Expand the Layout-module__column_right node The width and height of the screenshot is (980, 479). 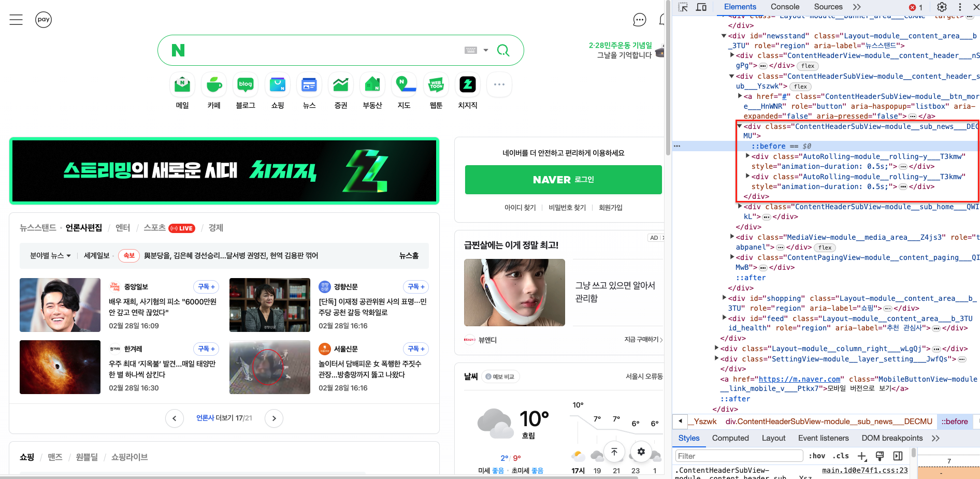pyautogui.click(x=716, y=348)
